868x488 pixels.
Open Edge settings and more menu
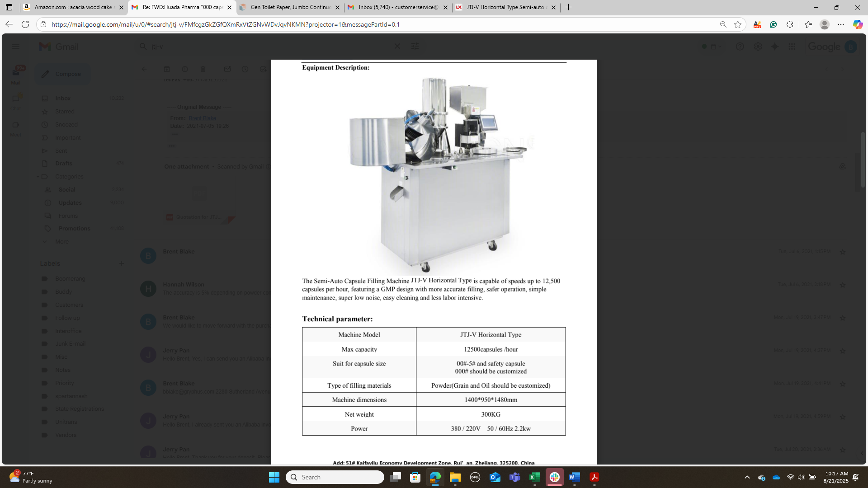(841, 24)
